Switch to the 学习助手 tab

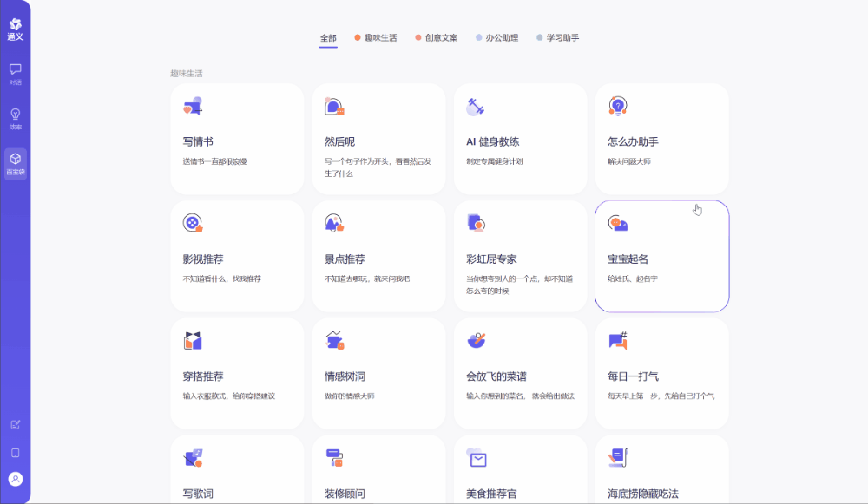(x=558, y=37)
